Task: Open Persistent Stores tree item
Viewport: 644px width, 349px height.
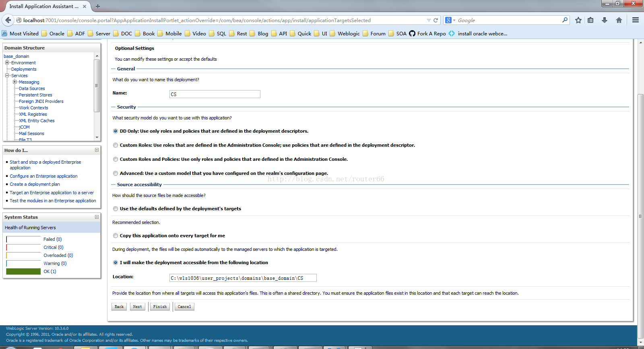Action: point(35,95)
